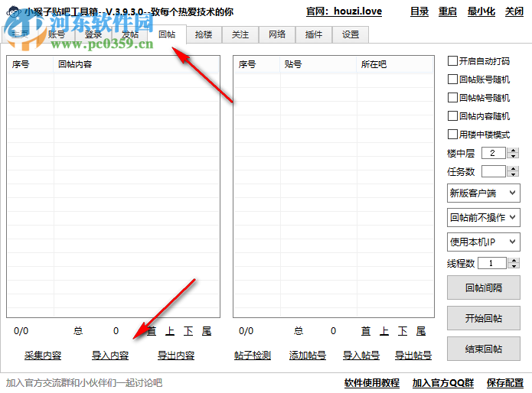Open the 发帖 tab
The height and width of the screenshot is (393, 532).
[130, 34]
